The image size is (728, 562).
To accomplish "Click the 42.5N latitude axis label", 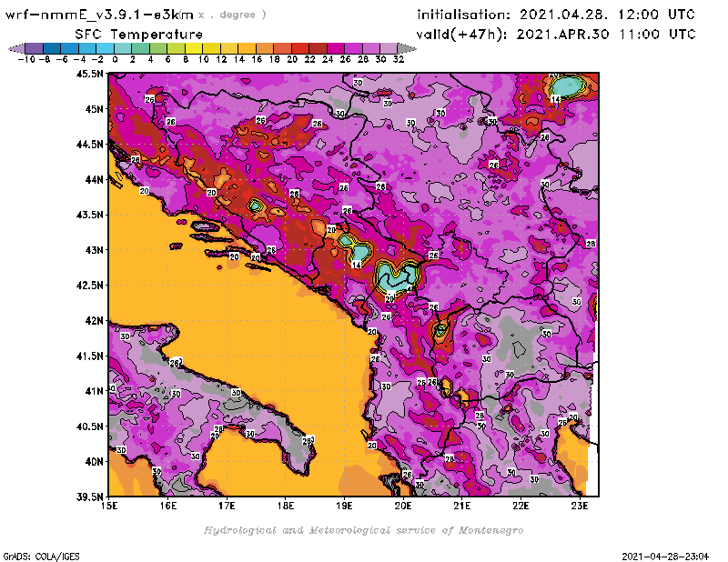I will 89,285.
